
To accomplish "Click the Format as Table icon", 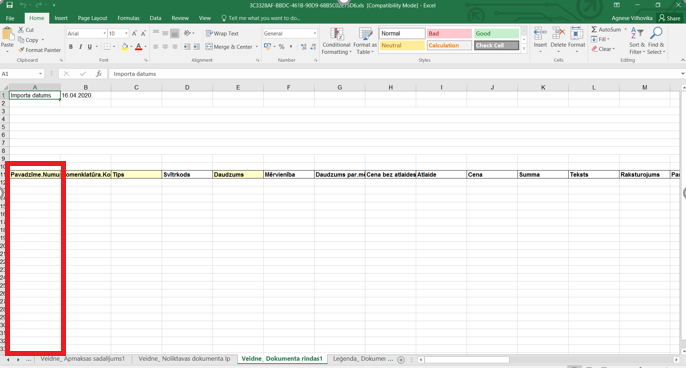I will (x=365, y=34).
